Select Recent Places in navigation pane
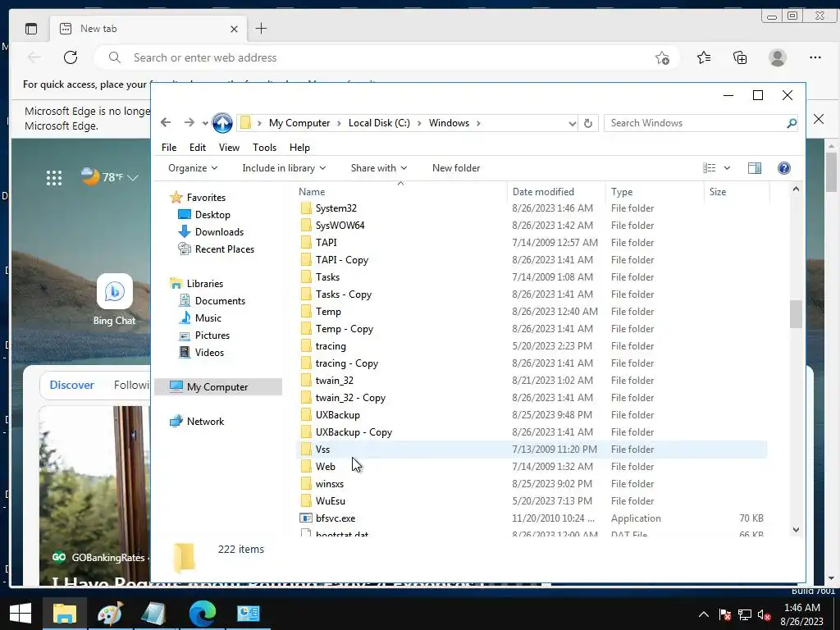The image size is (840, 630). point(225,249)
